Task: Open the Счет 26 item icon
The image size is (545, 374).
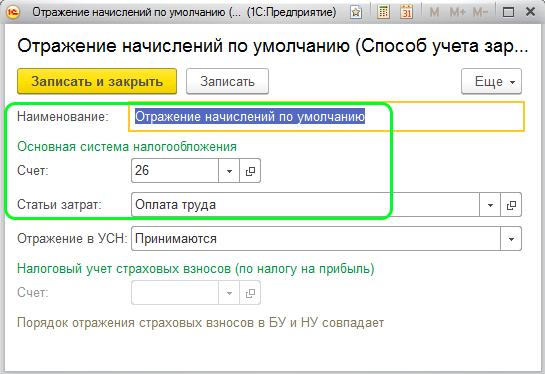Action: 250,171
